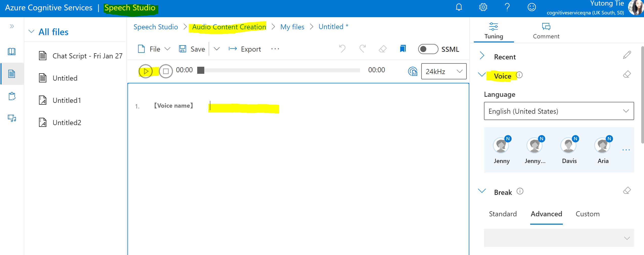Open the Untitled1 file

pyautogui.click(x=60, y=100)
